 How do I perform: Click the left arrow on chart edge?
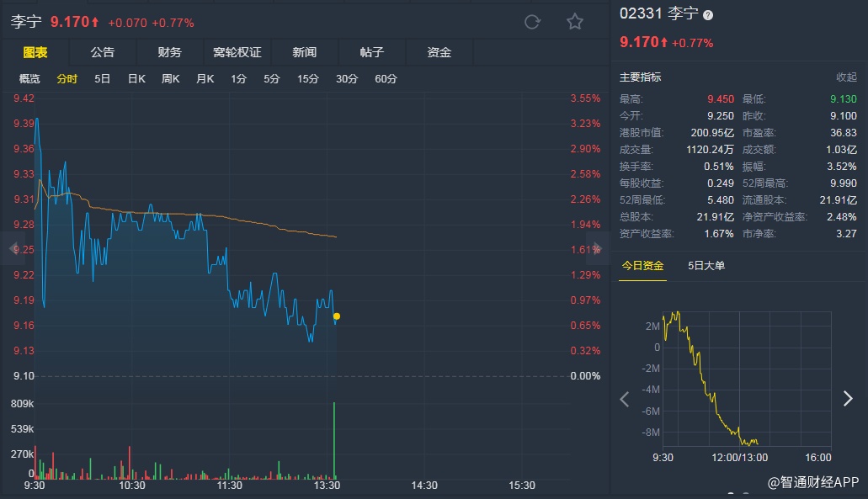13,249
